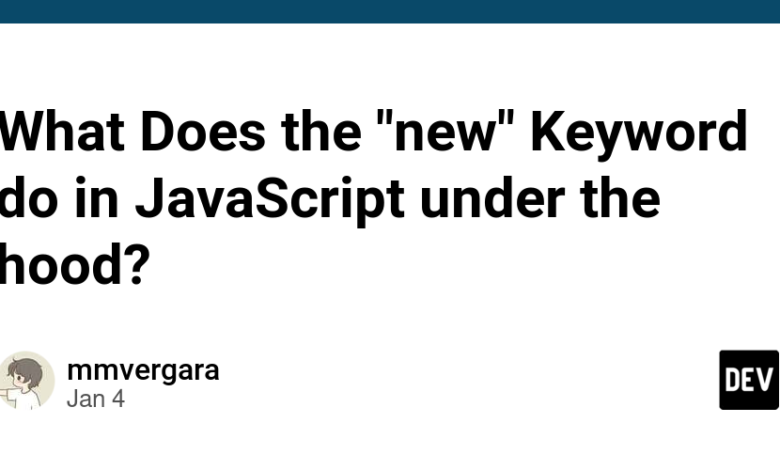
Task: Click the question mark ending the title
Action: 138,265
